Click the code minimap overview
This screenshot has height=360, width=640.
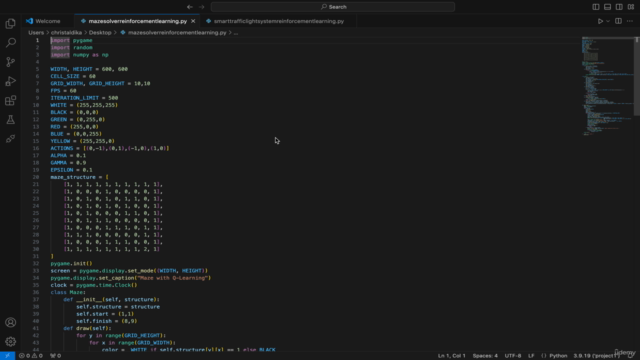click(x=607, y=86)
